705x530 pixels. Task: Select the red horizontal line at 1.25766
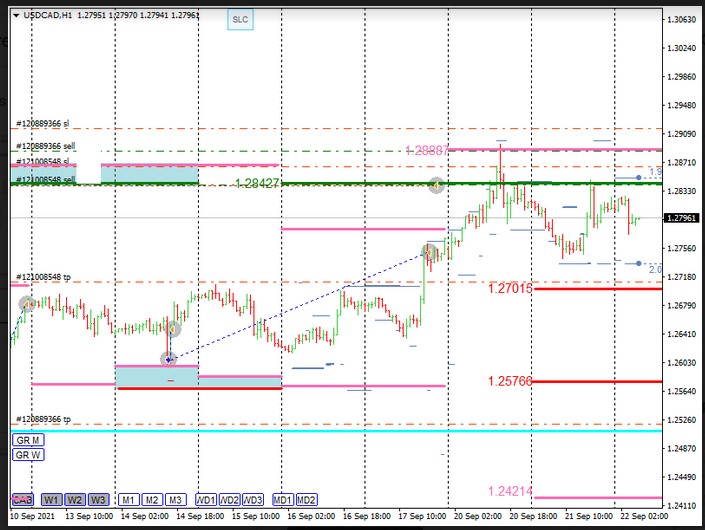(598, 382)
